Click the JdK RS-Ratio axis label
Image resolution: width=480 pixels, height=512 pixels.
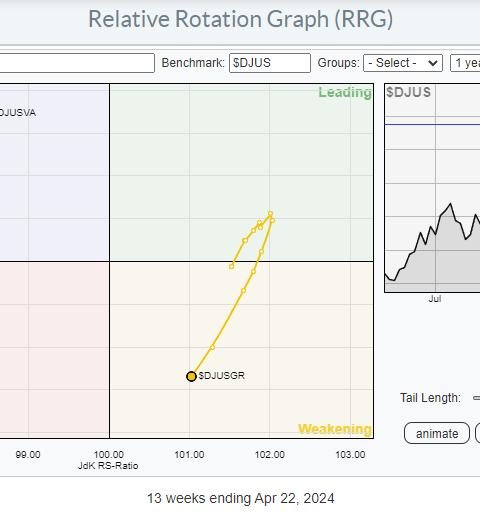[x=108, y=466]
